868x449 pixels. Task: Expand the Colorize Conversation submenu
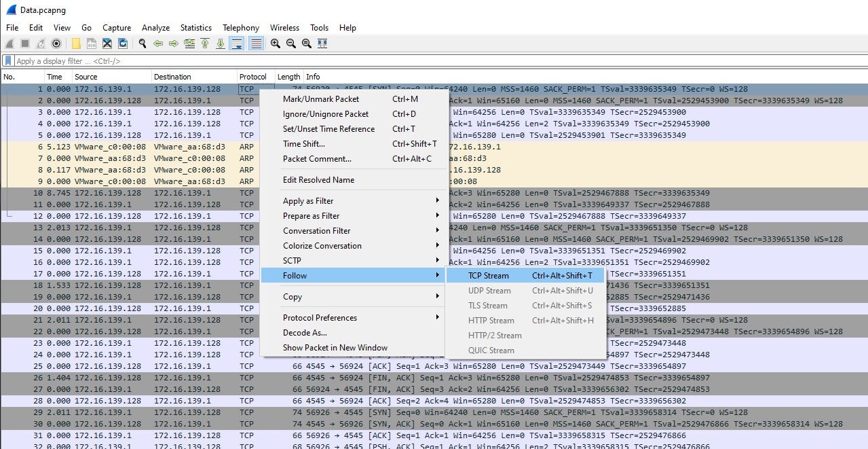[x=354, y=246]
